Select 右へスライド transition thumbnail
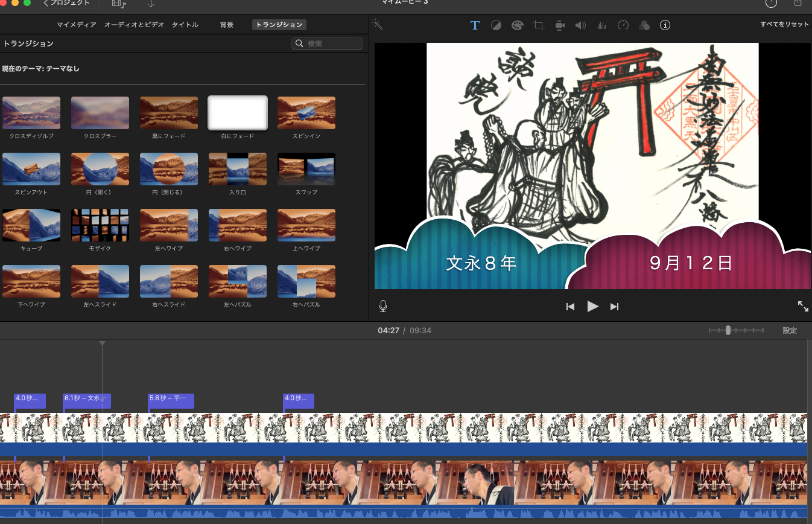This screenshot has width=812, height=524. 169,281
